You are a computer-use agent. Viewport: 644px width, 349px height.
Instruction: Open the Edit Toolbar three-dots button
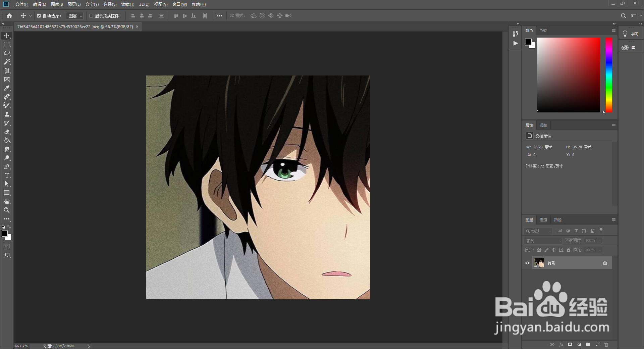7,219
